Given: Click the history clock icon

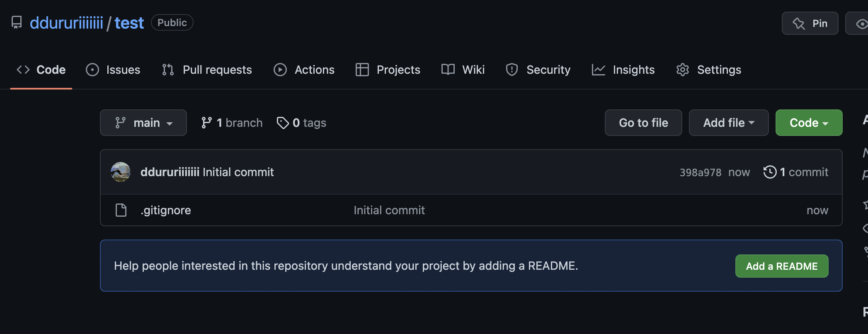Looking at the screenshot, I should (x=770, y=172).
